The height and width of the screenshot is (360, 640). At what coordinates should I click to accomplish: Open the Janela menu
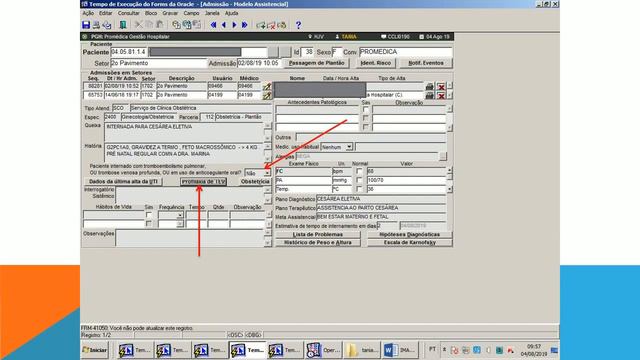(212, 13)
